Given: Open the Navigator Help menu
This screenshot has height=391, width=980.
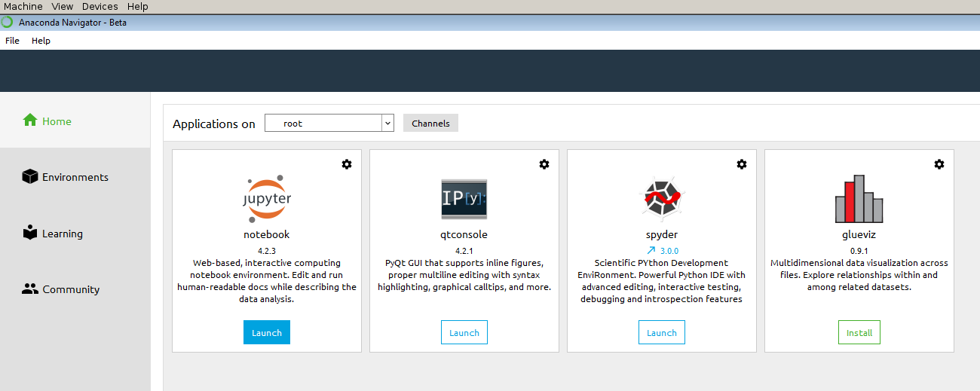Looking at the screenshot, I should (x=41, y=41).
